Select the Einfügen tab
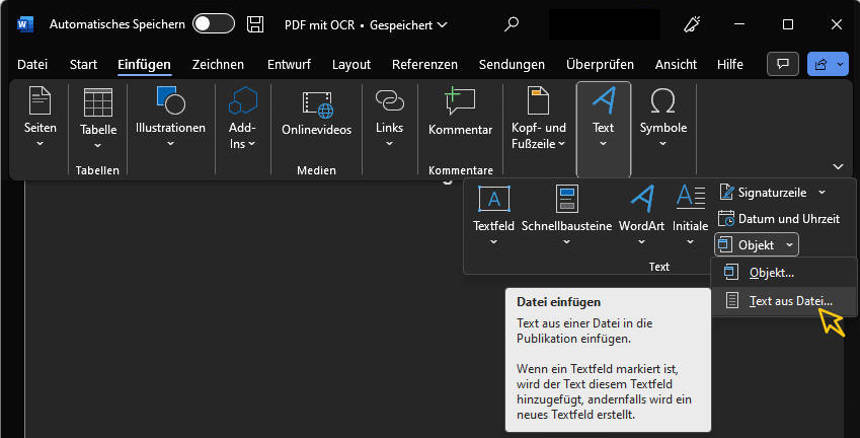Screen dimensions: 860x438 click(x=144, y=65)
